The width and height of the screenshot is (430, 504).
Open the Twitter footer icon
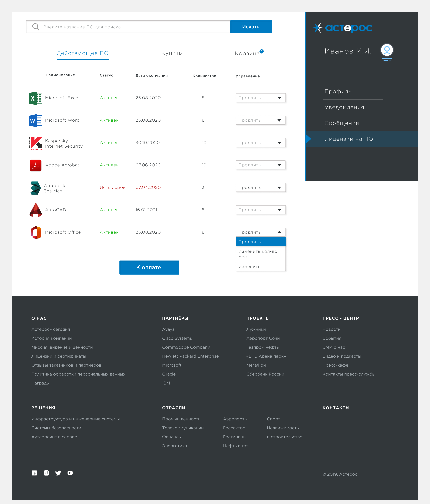58,473
